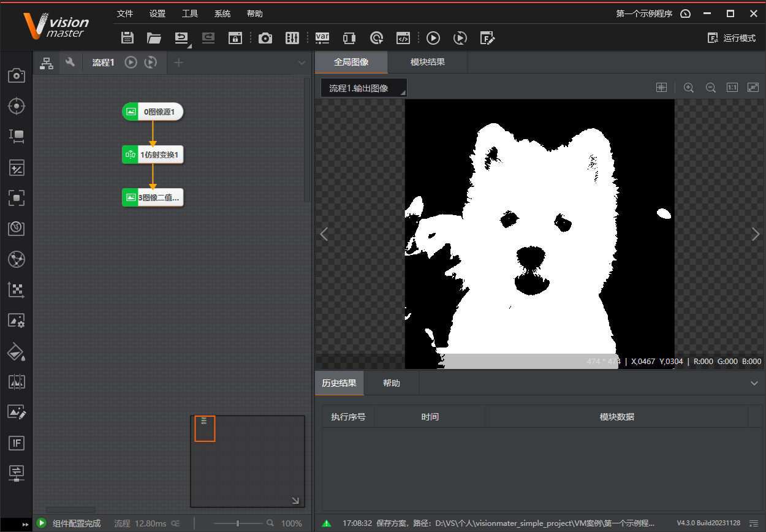Switch to 历史结果 tab
The width and height of the screenshot is (766, 532).
pyautogui.click(x=339, y=383)
